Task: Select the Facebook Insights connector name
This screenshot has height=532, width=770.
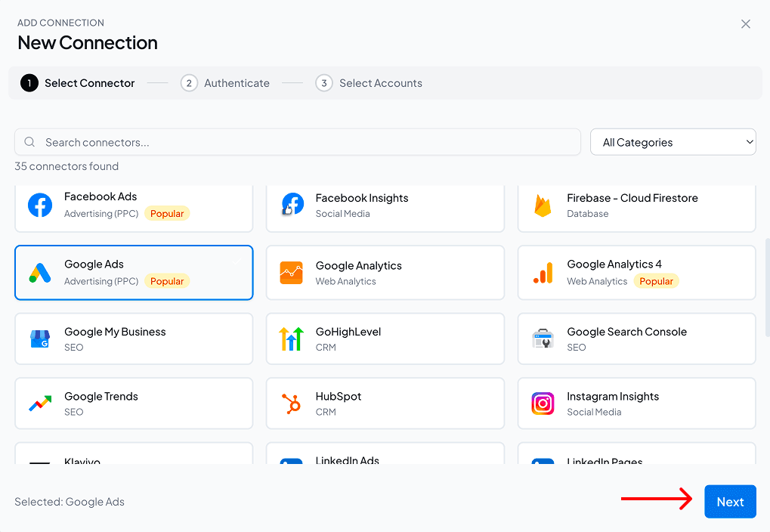Action: [362, 198]
